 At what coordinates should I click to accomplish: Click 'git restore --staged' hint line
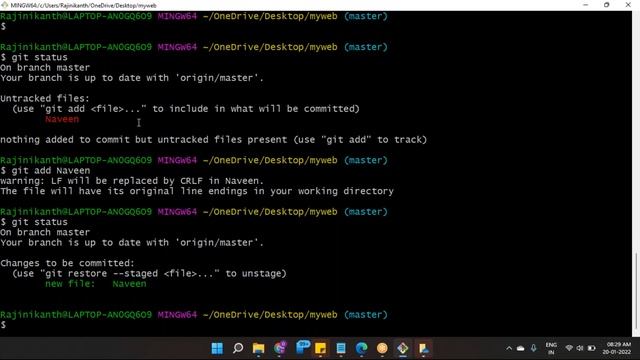(149, 273)
